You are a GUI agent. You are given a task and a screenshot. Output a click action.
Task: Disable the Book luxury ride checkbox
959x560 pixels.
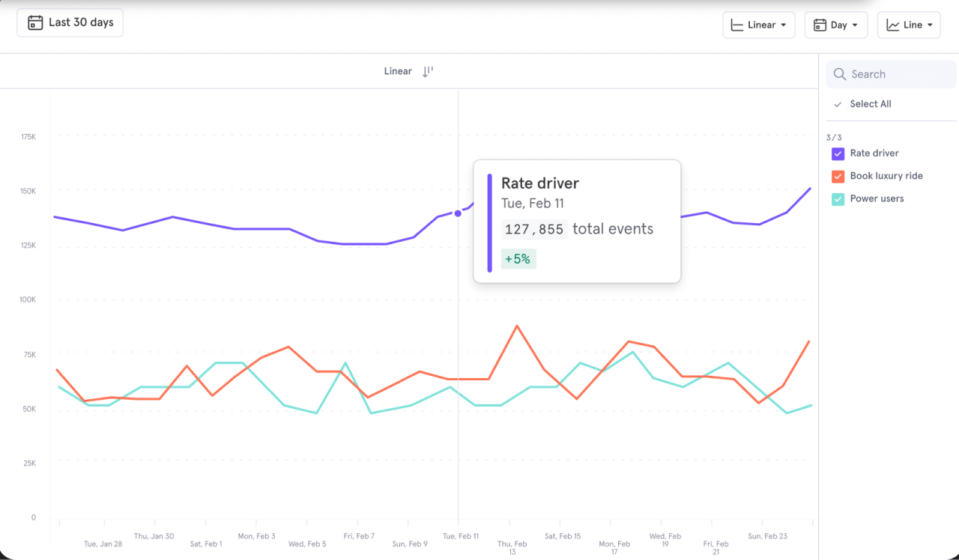point(837,176)
